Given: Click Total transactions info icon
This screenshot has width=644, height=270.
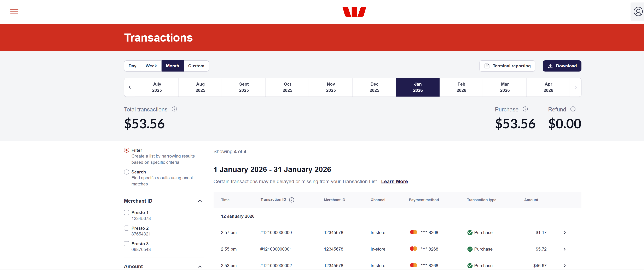Looking at the screenshot, I should pos(174,109).
